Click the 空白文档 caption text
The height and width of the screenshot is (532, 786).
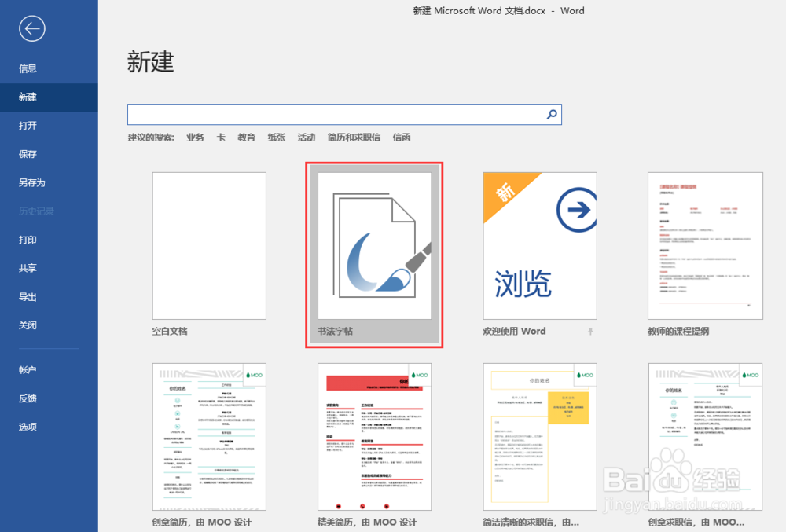(x=170, y=331)
